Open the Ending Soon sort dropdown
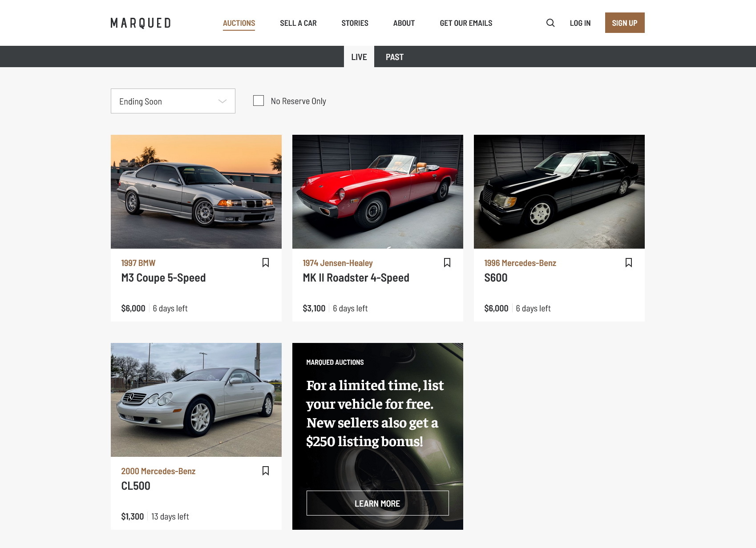756x548 pixels. 173,101
